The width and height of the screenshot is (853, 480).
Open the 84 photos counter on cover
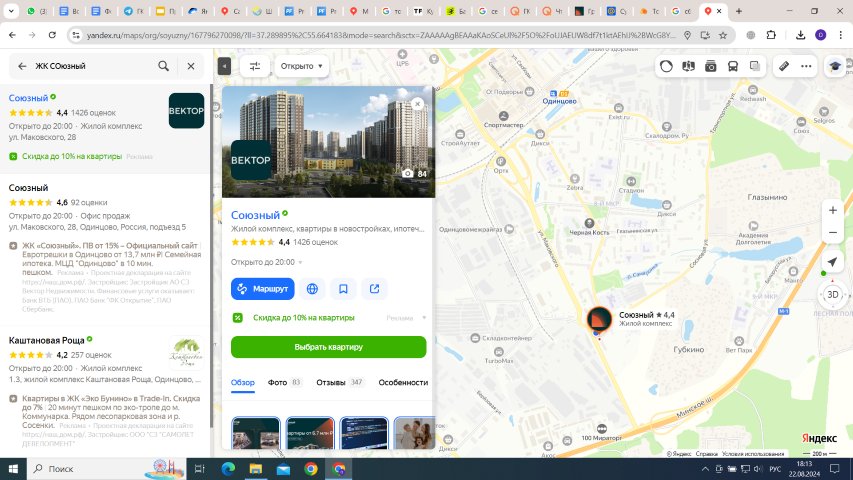coord(415,174)
